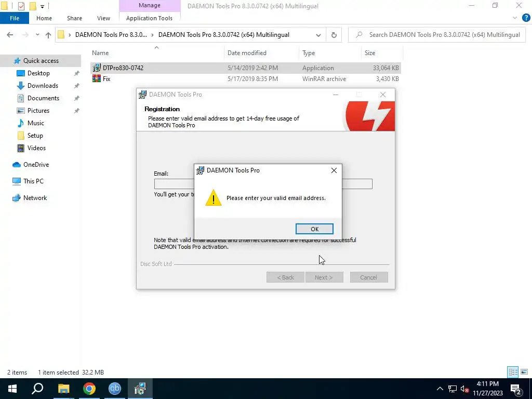The height and width of the screenshot is (399, 532).
Task: Select Network in navigation pane
Action: 35,198
